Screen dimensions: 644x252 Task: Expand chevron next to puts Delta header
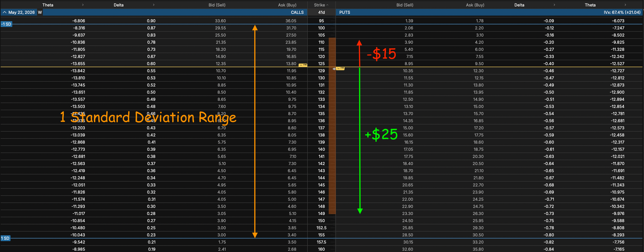click(x=554, y=5)
